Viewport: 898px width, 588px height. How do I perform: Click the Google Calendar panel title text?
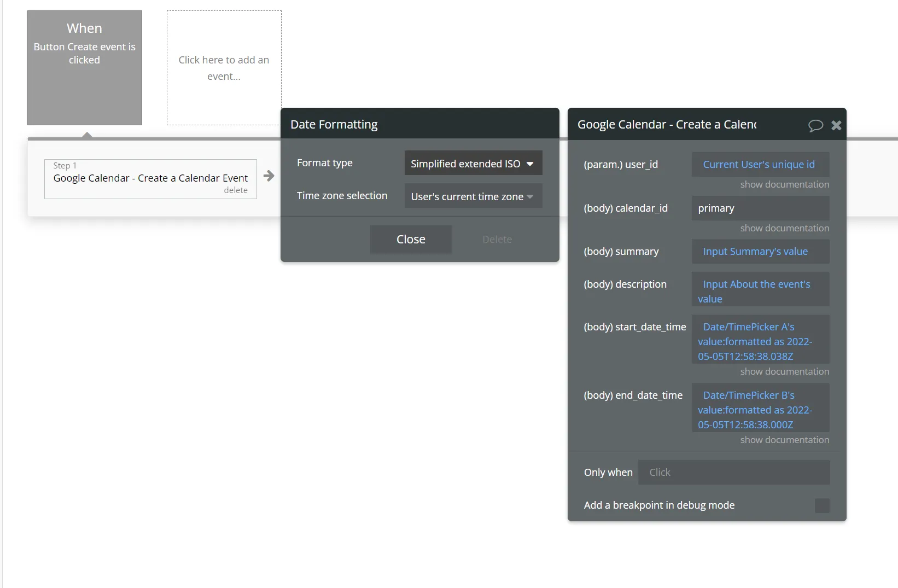click(667, 125)
